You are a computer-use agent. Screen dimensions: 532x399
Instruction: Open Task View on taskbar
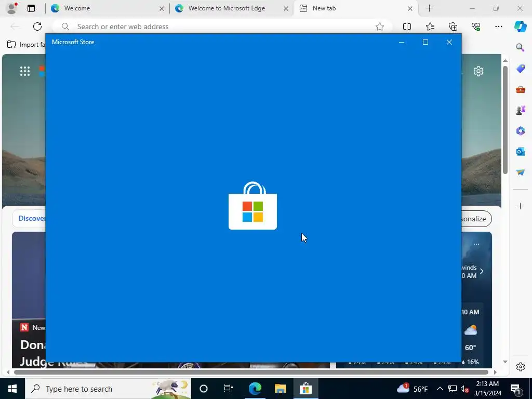click(229, 389)
